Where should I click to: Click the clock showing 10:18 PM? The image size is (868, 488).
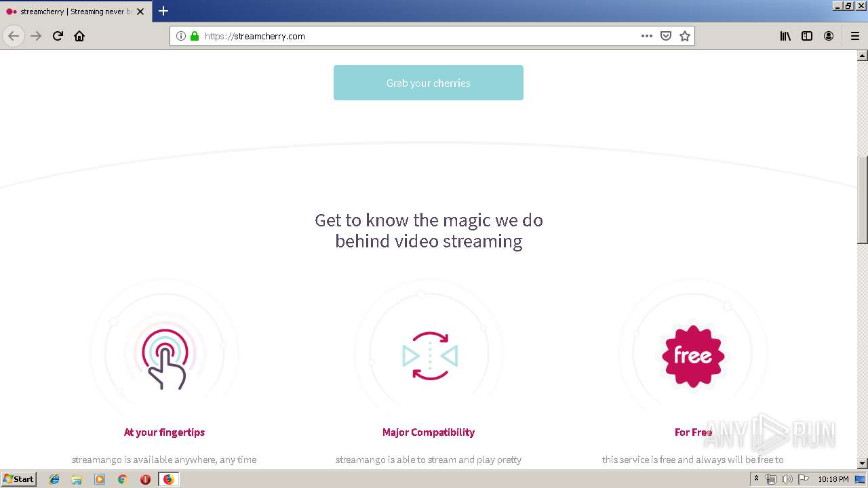point(833,479)
